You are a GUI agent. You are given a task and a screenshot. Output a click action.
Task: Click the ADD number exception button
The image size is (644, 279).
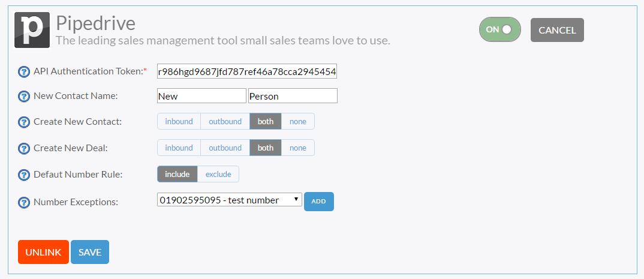pos(319,202)
